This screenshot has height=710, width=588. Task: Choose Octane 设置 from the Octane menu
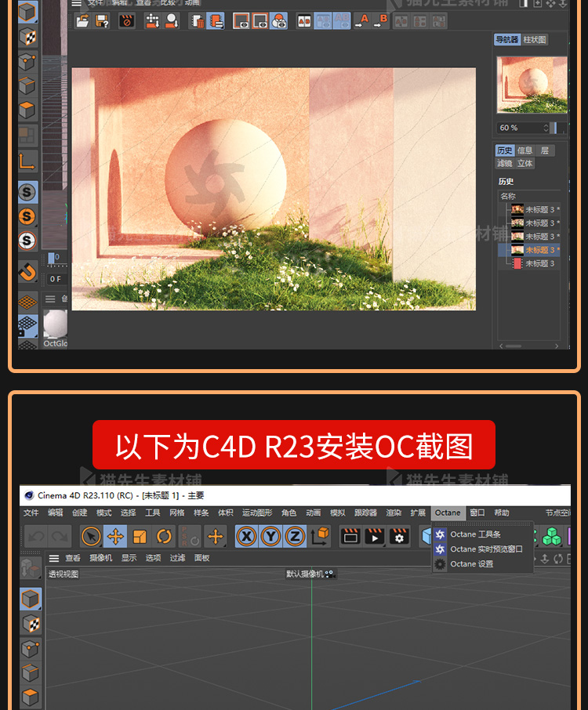coord(482,563)
